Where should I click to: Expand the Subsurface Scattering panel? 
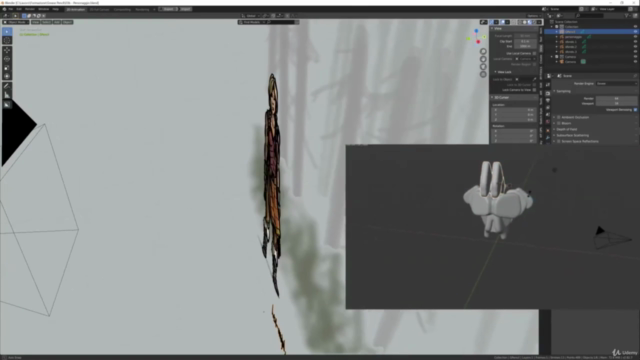coord(572,135)
